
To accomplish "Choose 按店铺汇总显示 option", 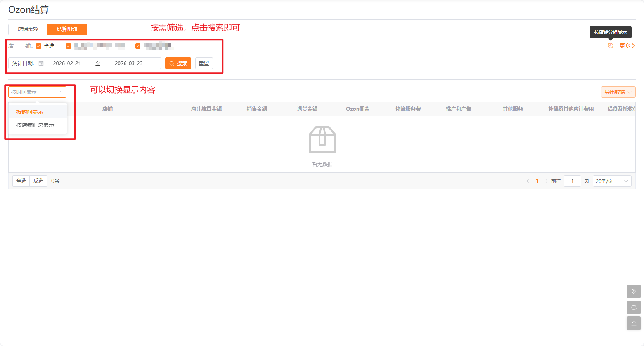I will tap(38, 125).
